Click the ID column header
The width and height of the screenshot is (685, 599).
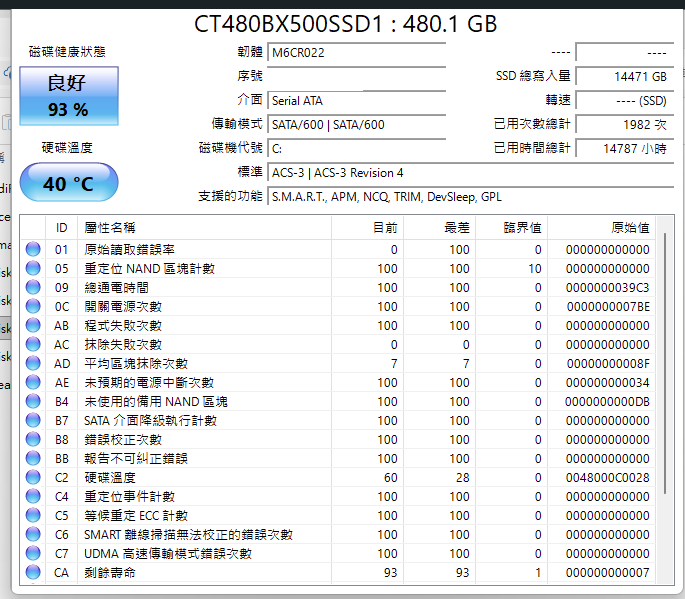point(61,228)
